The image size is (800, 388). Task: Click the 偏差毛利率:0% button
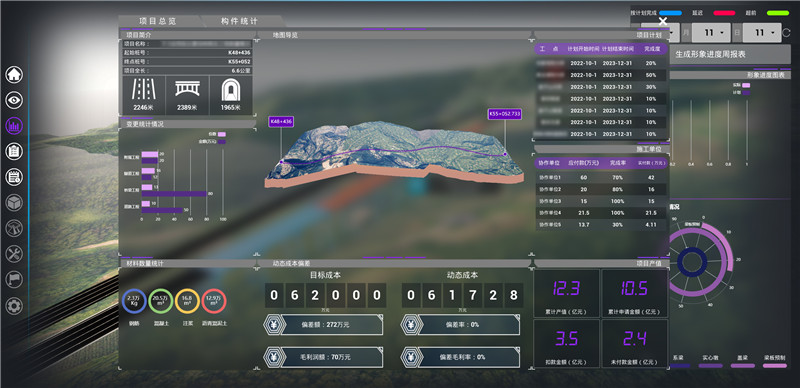(x=469, y=357)
